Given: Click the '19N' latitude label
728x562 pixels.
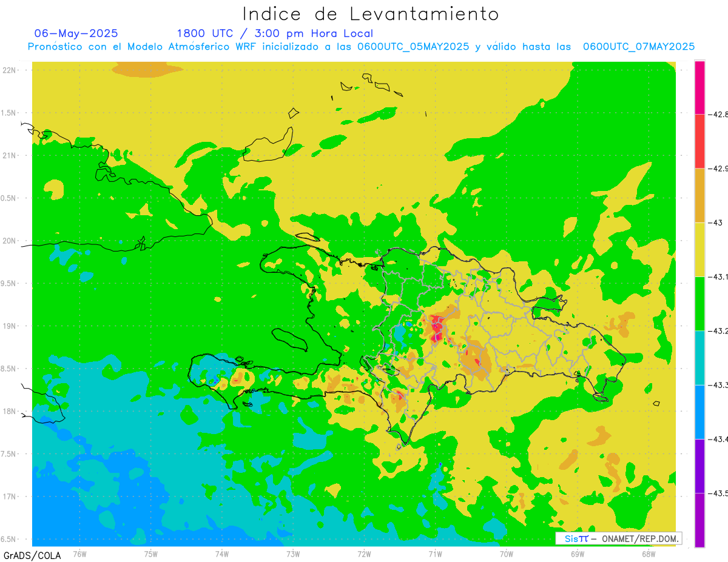Looking at the screenshot, I should tap(10, 326).
